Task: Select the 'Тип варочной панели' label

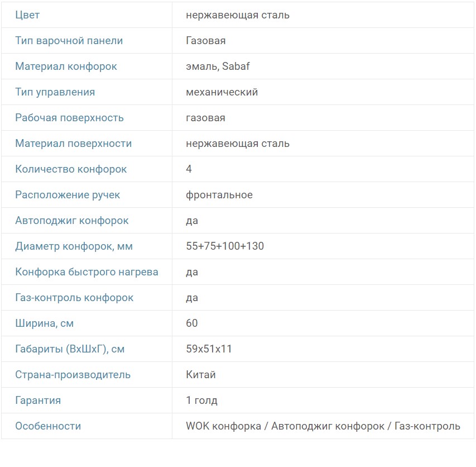Action: (x=69, y=41)
